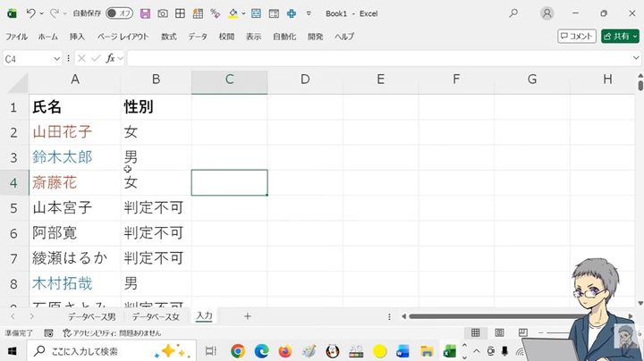Open the user account profile icon
Image resolution: width=644 pixels, height=361 pixels.
[547, 13]
